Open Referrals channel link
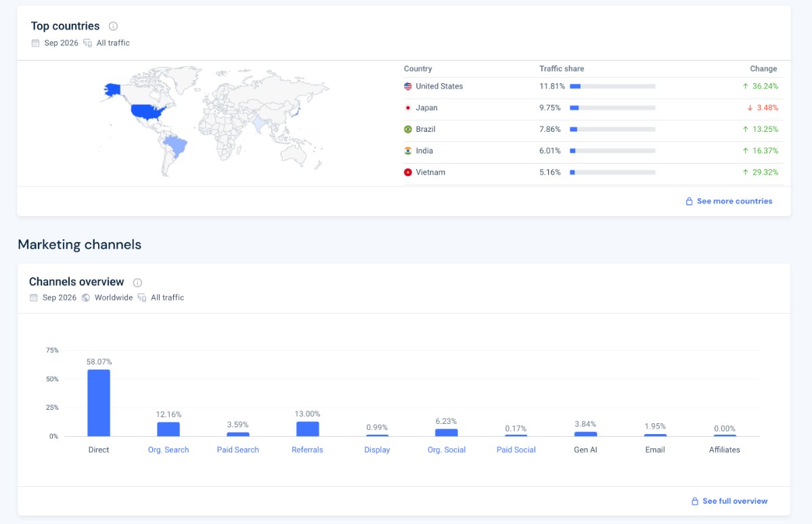Image resolution: width=812 pixels, height=524 pixels. [307, 450]
